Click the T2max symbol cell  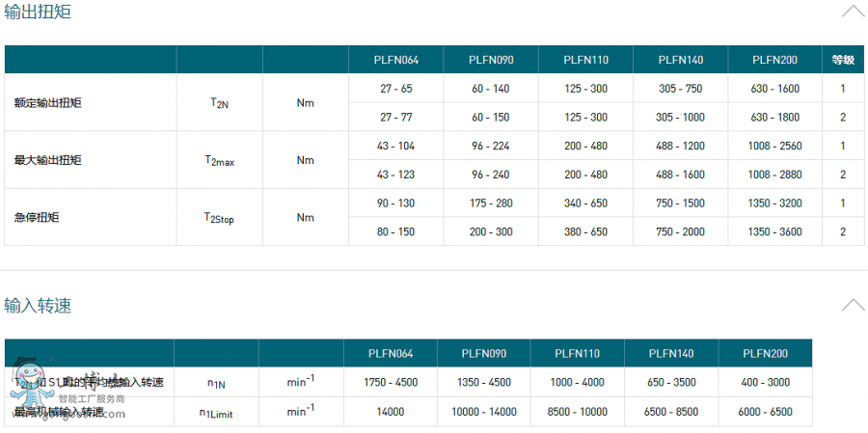coord(219,160)
